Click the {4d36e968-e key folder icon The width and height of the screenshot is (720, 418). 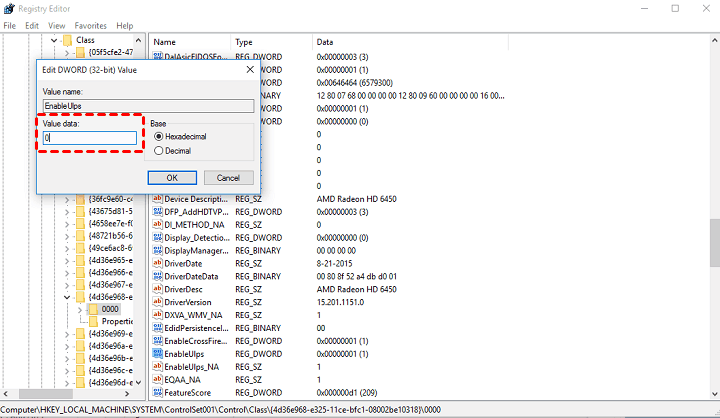pyautogui.click(x=80, y=297)
